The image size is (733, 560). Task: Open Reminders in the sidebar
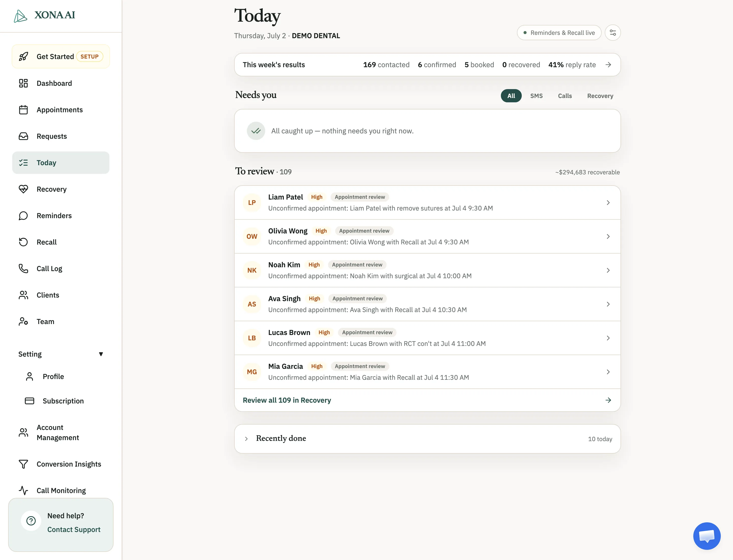61,216
